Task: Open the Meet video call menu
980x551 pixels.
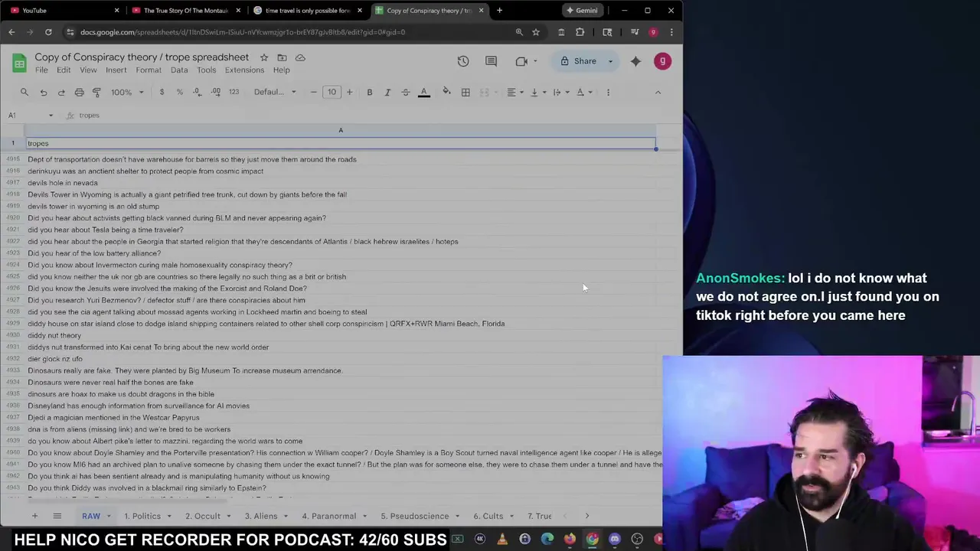Action: 525,61
